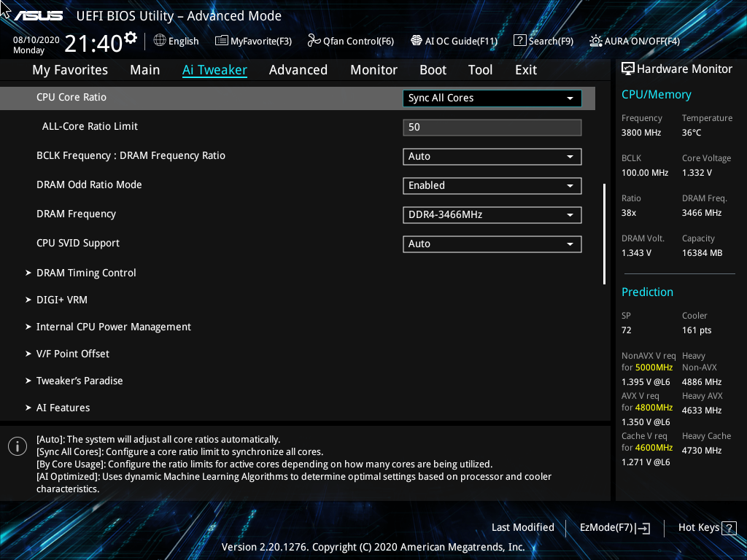View Last Modified changes
Viewport: 747px width, 560px height.
pyautogui.click(x=522, y=527)
